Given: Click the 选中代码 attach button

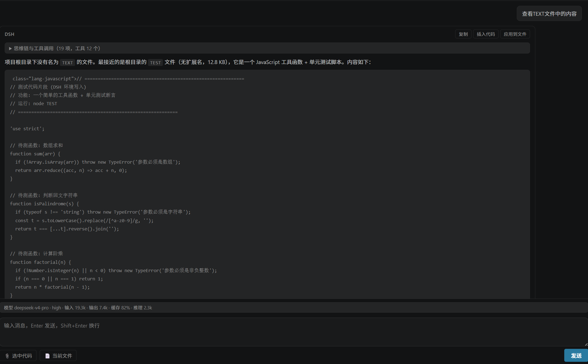Looking at the screenshot, I should pyautogui.click(x=18, y=356).
